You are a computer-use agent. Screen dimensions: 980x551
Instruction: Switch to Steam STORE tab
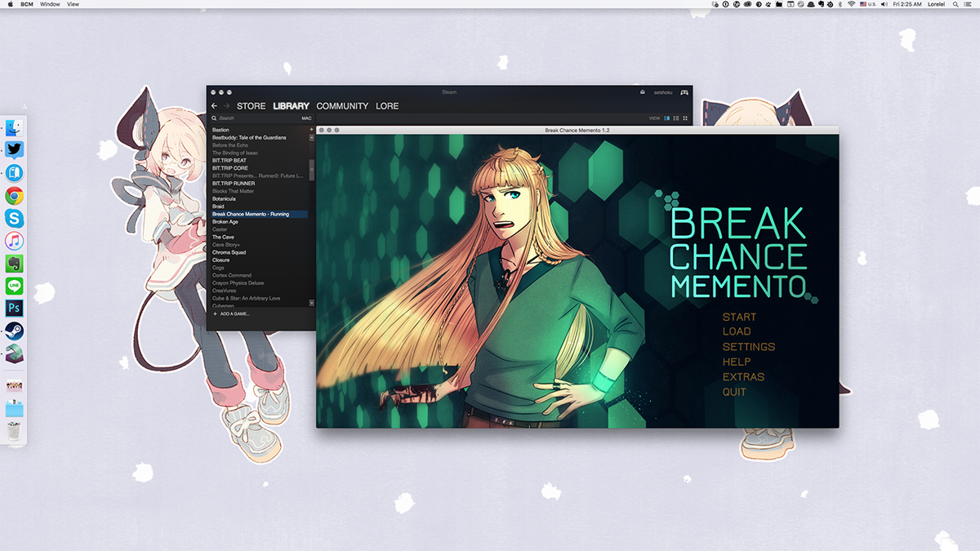click(x=251, y=106)
